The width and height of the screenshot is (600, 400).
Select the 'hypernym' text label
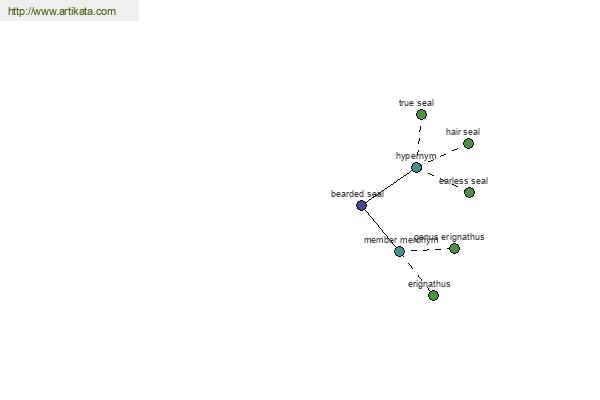pos(415,156)
